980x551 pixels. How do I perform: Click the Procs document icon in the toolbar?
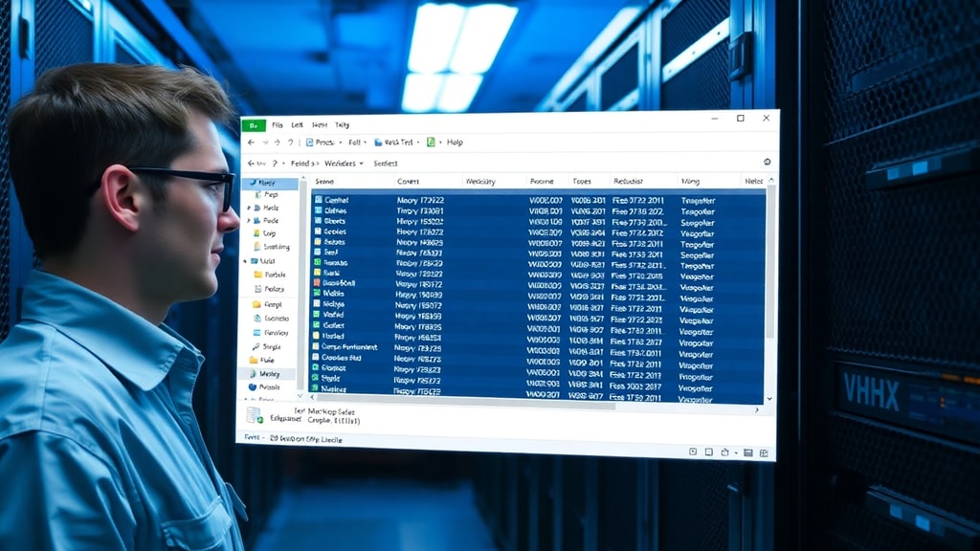(309, 143)
